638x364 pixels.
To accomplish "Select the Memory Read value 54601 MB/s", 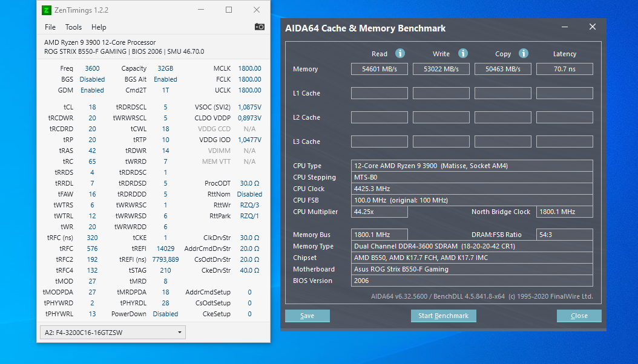I will [380, 69].
